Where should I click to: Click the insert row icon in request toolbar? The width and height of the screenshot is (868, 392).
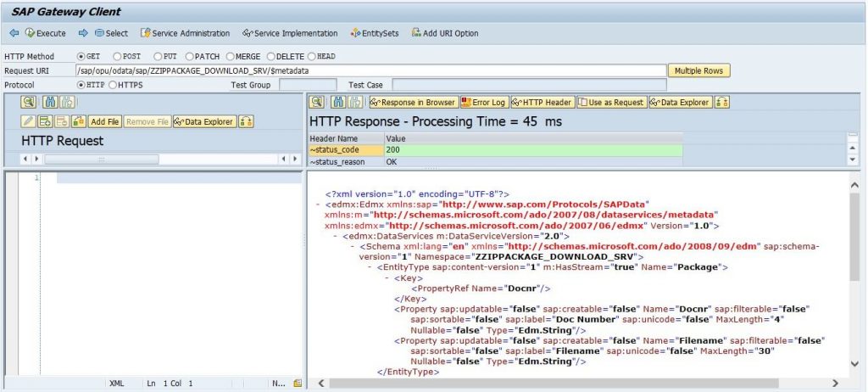pos(46,121)
